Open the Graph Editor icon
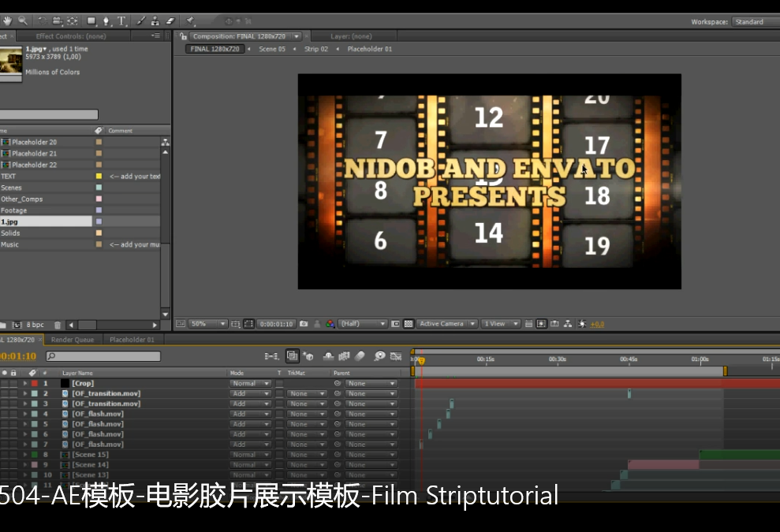Viewport: 780px width, 532px height. click(x=396, y=356)
